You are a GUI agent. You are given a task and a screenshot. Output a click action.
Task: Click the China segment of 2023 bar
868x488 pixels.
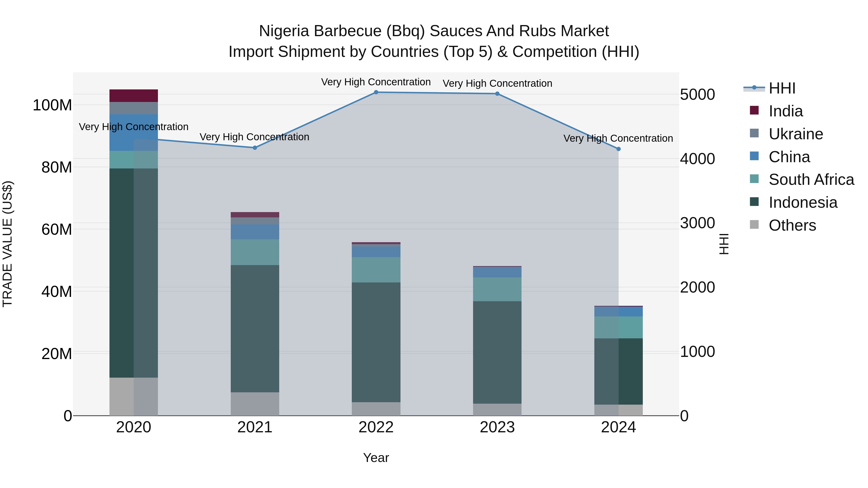click(497, 272)
